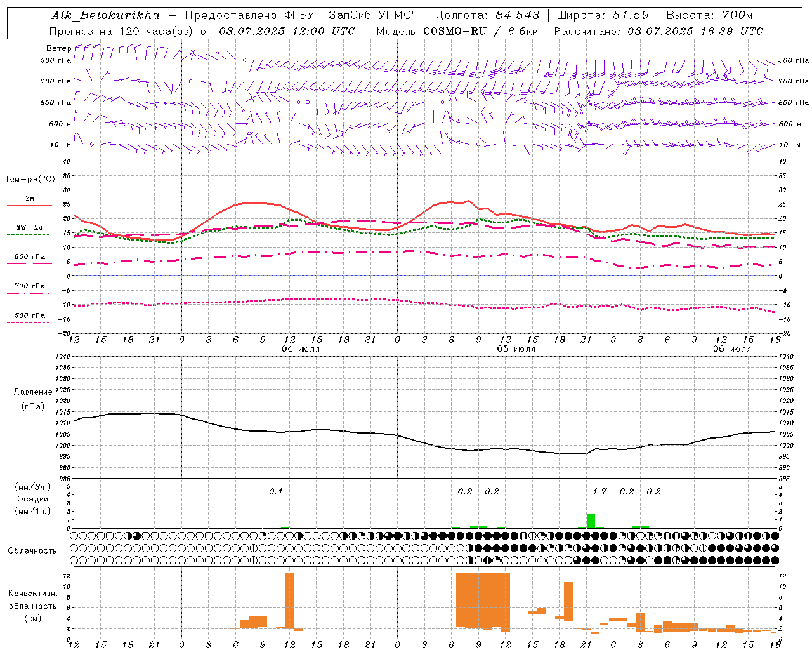Screen dimensions: 812x650
Task: Select the provider text ФГБУ "ЗапСиб УГМС"
Action: coord(351,15)
